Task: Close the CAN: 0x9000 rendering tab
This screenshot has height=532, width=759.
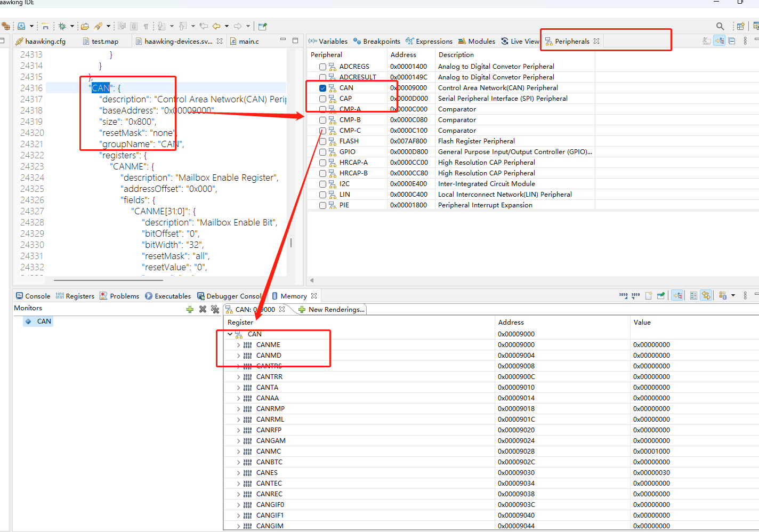Action: (282, 309)
